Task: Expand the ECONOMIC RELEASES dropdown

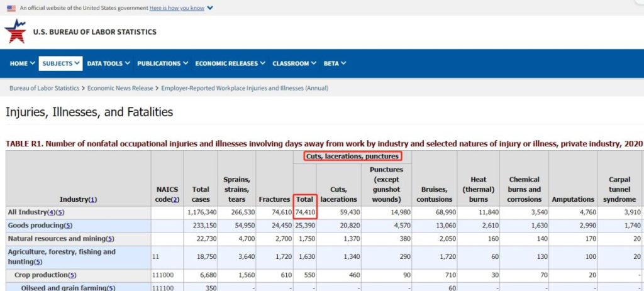Action: 230,63
